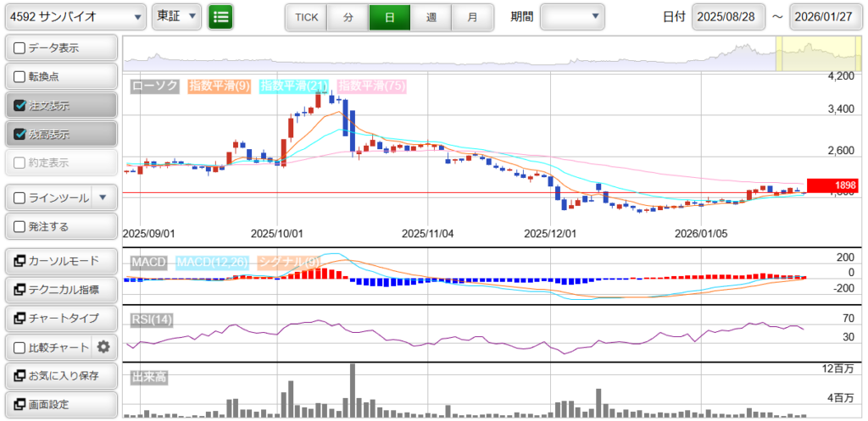Expand the ラインツール dropdown arrow
The image size is (868, 421).
103,198
